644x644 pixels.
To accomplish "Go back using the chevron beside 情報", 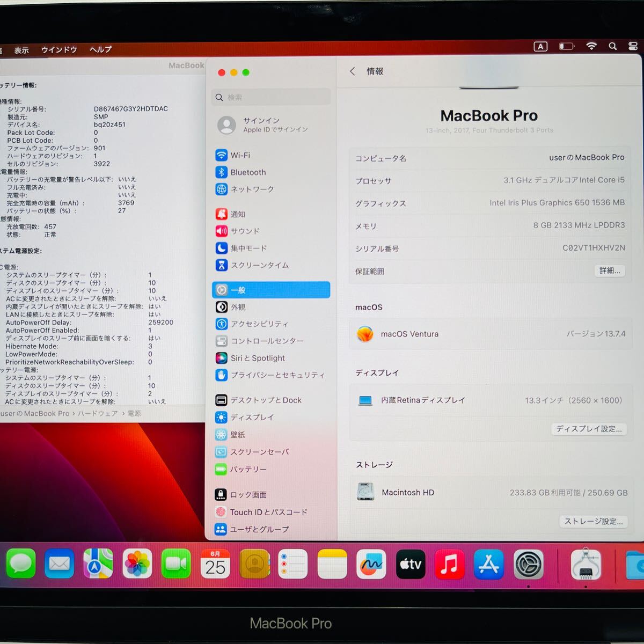I will tap(353, 71).
